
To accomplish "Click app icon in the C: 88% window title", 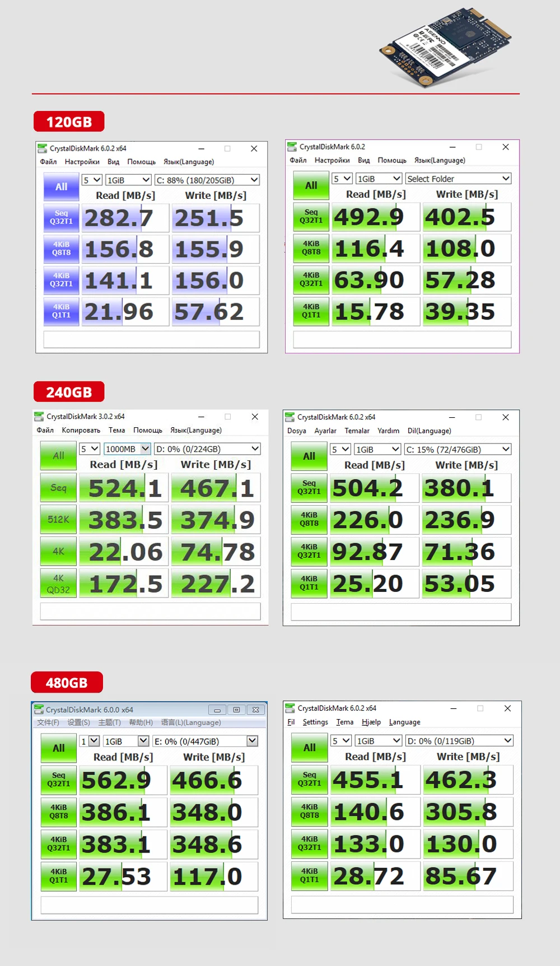I will [x=42, y=148].
